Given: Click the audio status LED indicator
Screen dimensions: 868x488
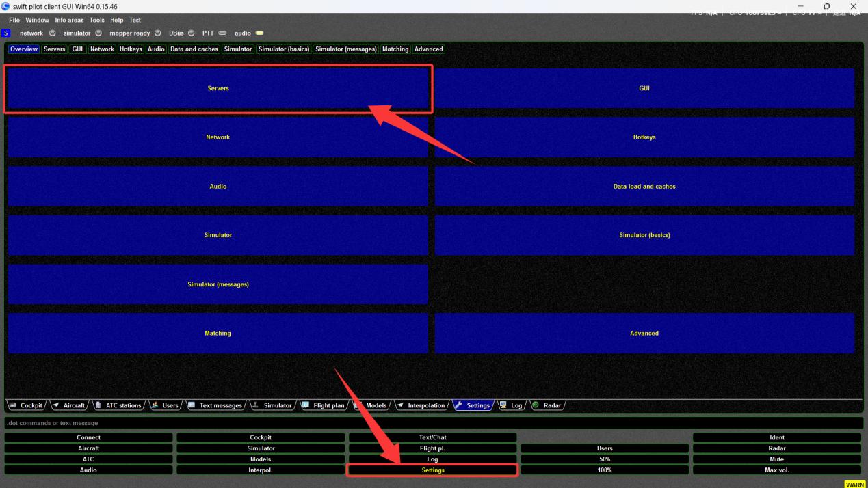Looking at the screenshot, I should [259, 33].
